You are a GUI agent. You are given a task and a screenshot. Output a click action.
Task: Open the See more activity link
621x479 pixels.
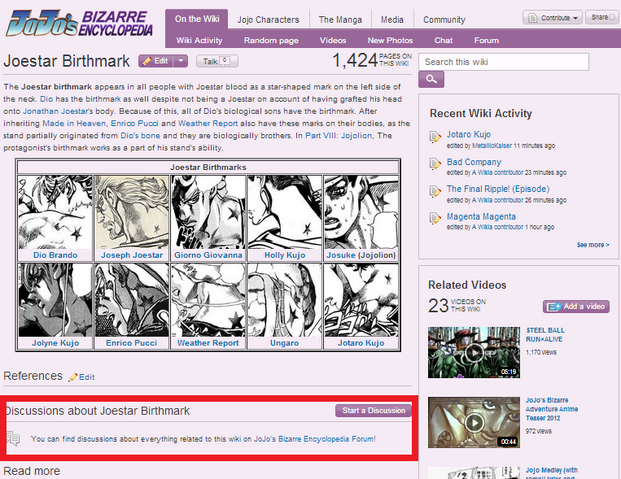593,245
